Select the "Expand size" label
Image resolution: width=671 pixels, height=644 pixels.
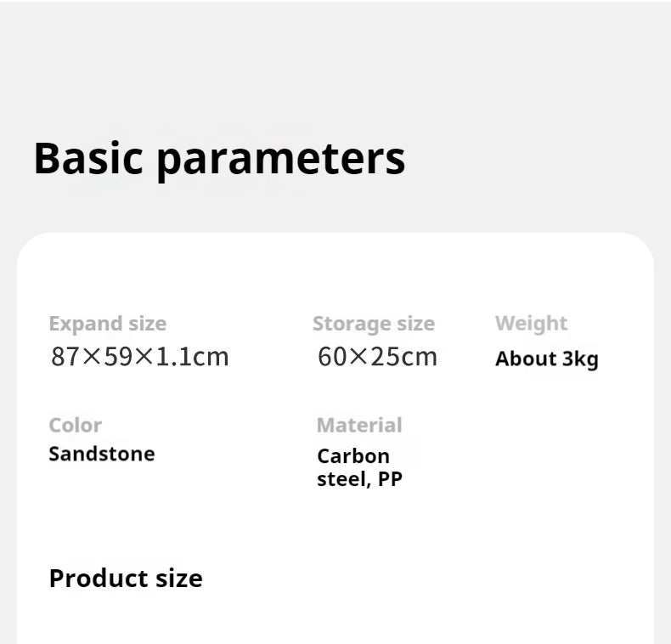[x=108, y=324]
